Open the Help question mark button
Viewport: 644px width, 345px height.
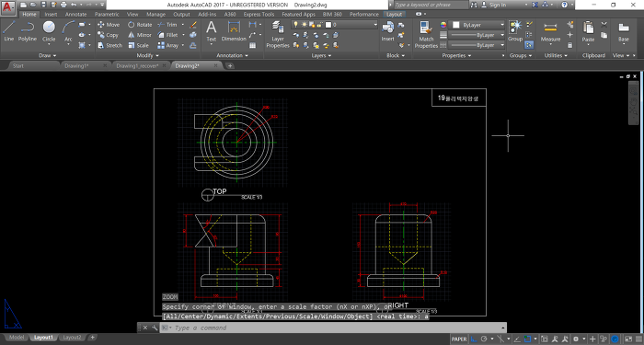pyautogui.click(x=564, y=5)
